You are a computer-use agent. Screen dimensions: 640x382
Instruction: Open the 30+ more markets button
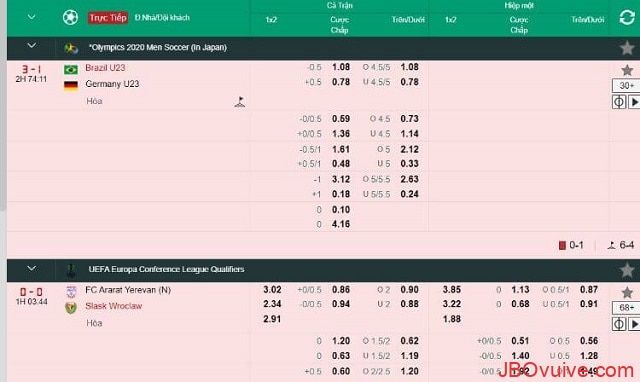click(626, 86)
